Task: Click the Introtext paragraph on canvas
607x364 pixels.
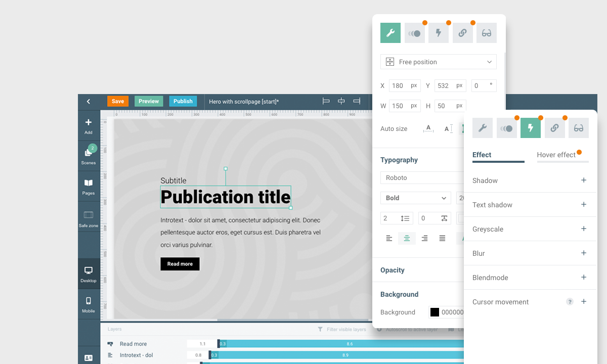Action: (x=241, y=233)
